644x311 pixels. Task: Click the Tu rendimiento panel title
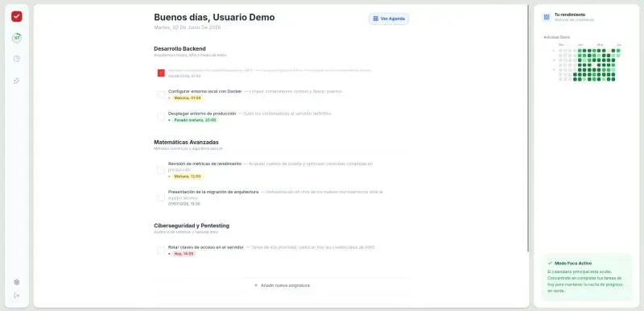tap(570, 15)
